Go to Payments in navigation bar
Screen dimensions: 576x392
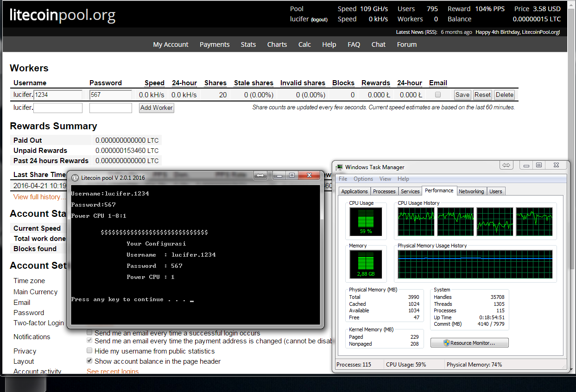215,44
